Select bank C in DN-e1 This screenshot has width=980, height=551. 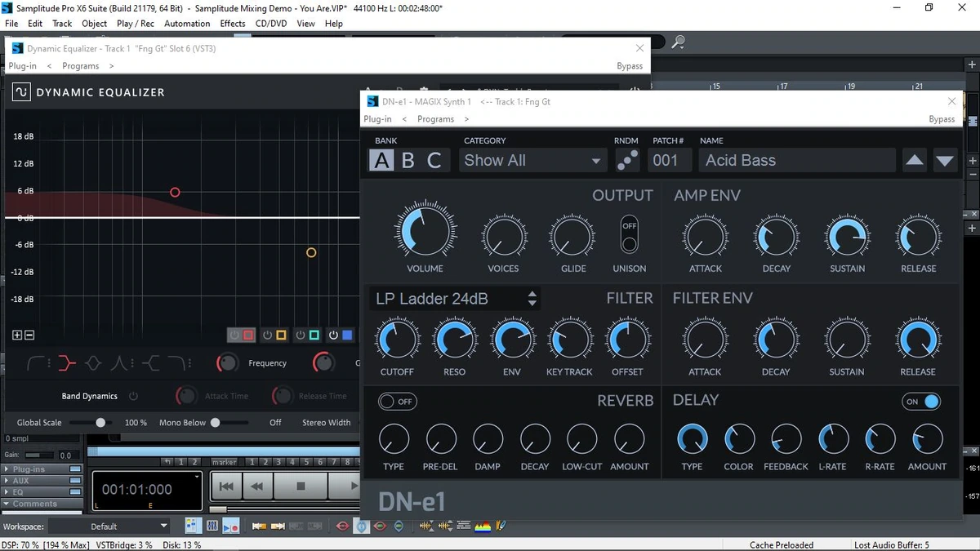(x=434, y=161)
